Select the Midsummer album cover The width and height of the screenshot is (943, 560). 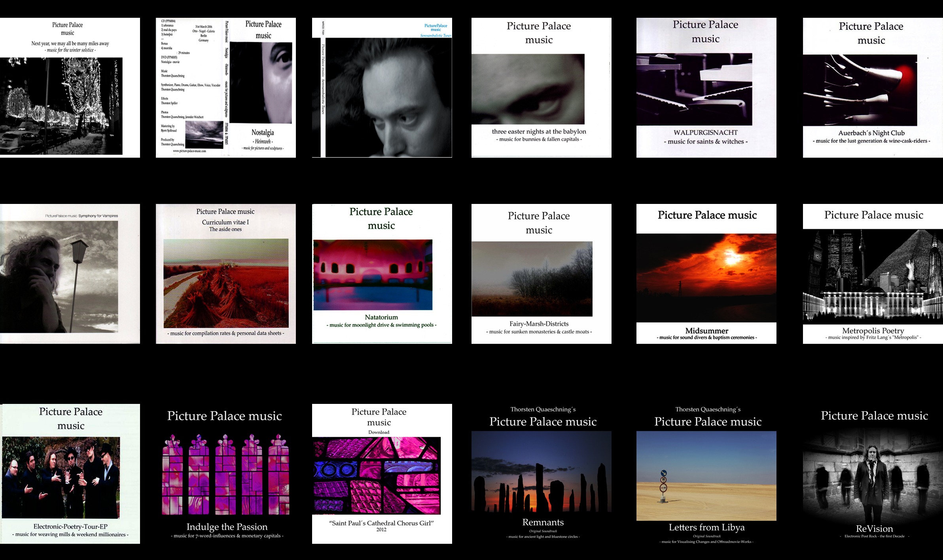pos(706,273)
